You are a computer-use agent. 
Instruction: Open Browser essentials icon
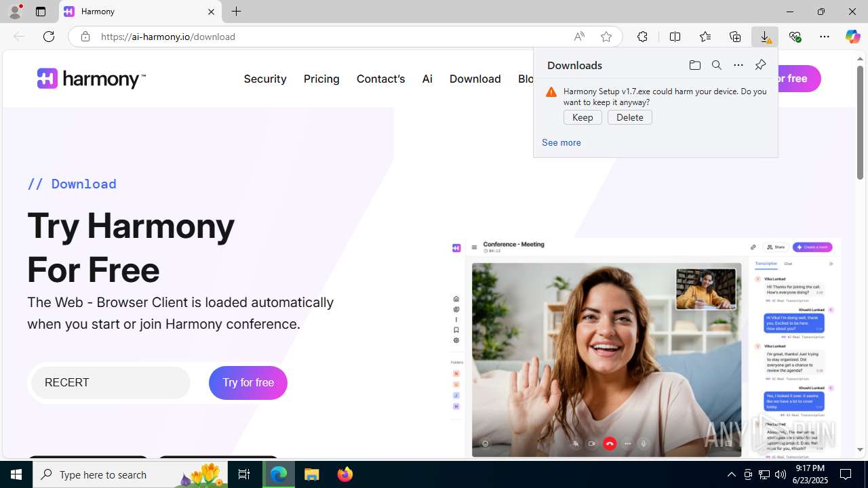click(795, 37)
